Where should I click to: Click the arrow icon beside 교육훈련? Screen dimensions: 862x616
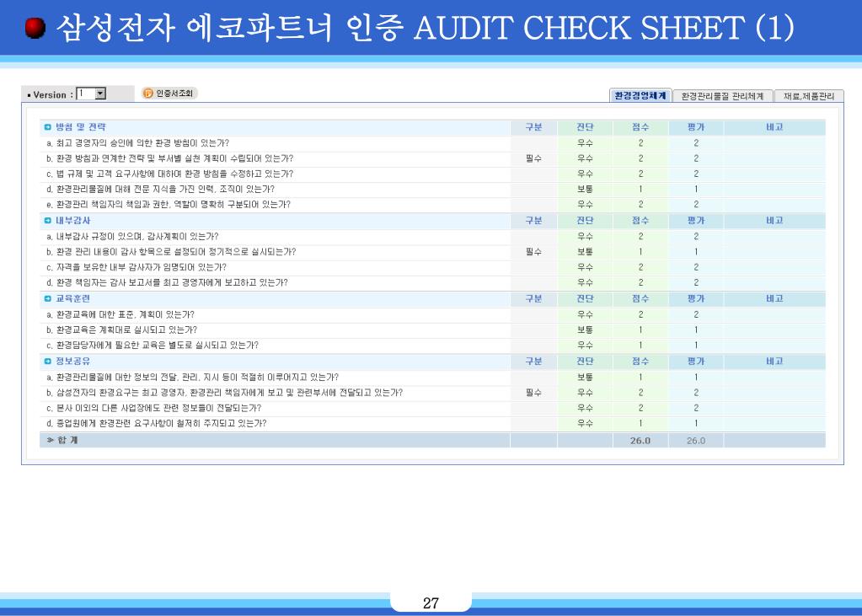pos(48,298)
